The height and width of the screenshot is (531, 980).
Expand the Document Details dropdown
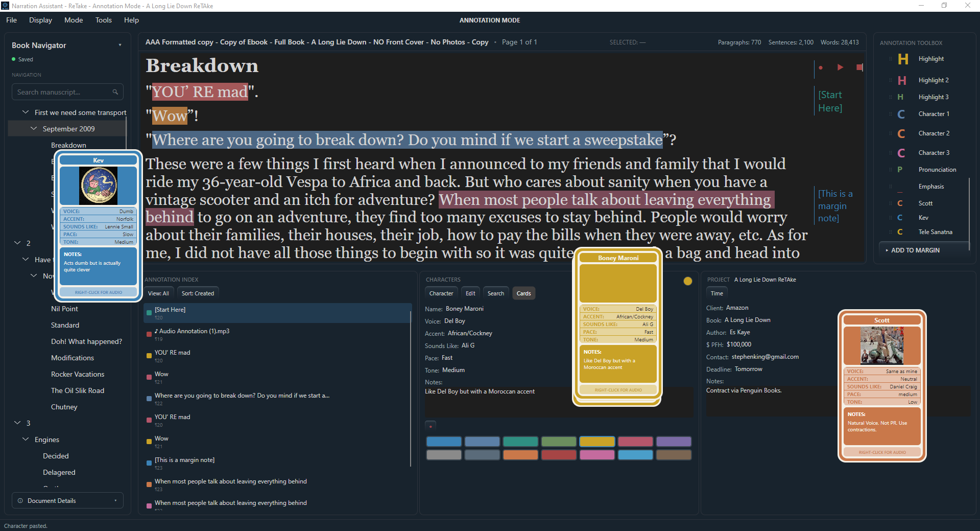pos(67,501)
